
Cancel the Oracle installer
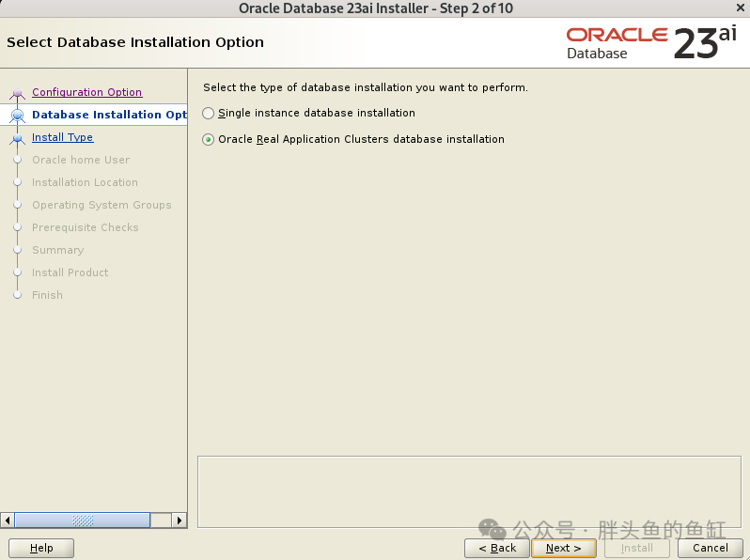pos(711,548)
